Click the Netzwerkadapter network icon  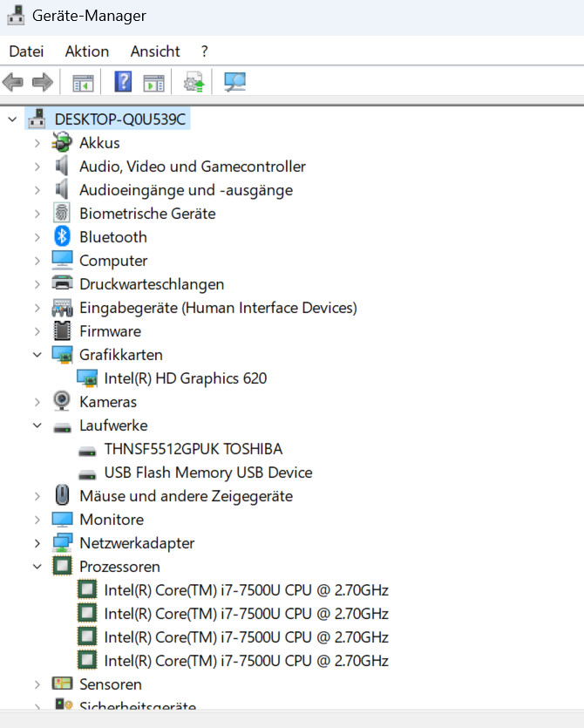[x=62, y=543]
